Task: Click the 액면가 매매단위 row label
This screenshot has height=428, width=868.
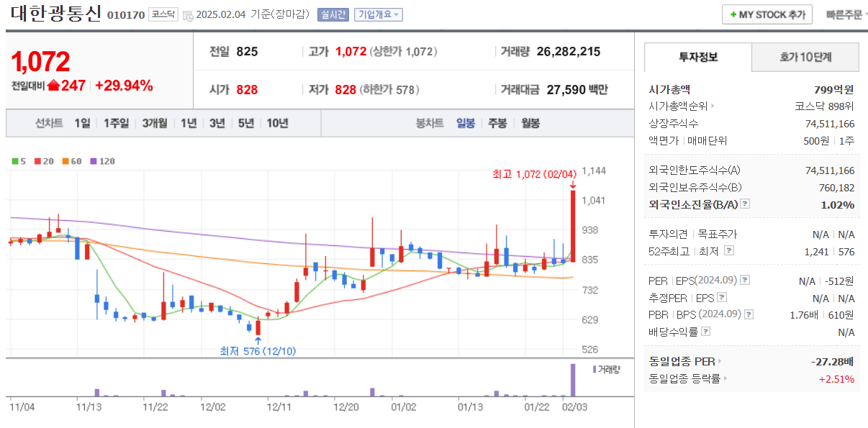Action: 688,141
